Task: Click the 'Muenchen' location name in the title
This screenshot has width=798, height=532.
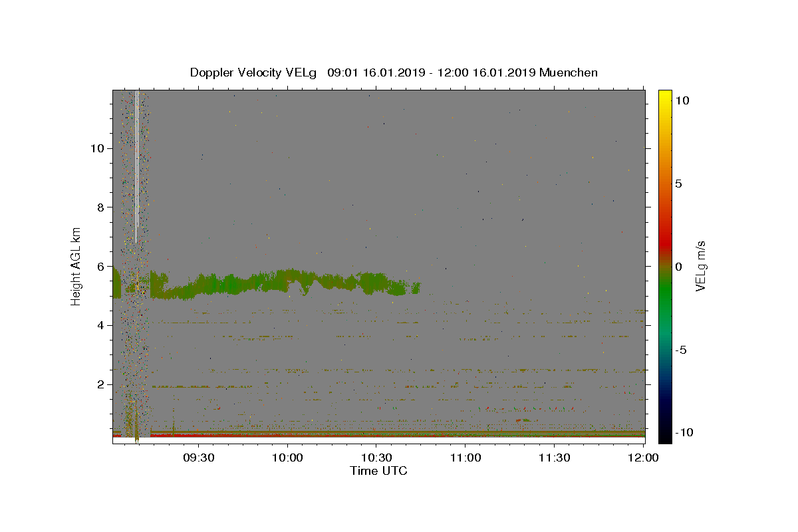Action: click(569, 72)
